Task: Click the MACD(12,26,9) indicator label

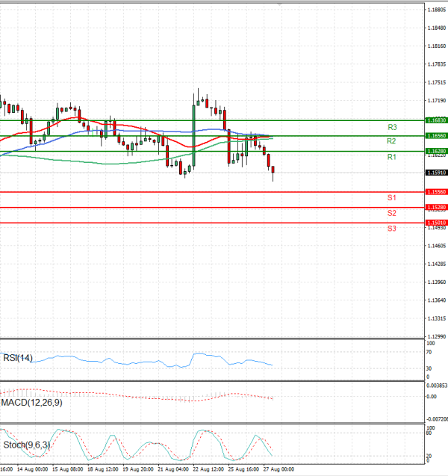Action: pyautogui.click(x=32, y=403)
